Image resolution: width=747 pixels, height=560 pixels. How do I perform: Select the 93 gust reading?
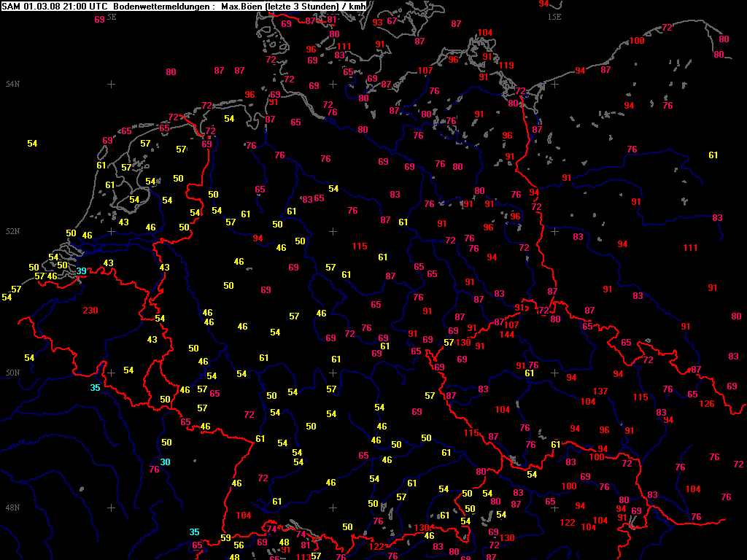click(377, 23)
